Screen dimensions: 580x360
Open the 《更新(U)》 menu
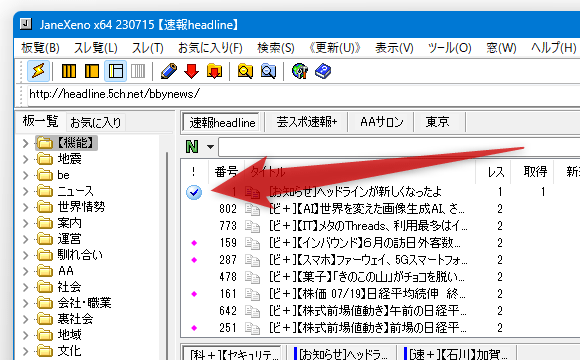pyautogui.click(x=335, y=48)
